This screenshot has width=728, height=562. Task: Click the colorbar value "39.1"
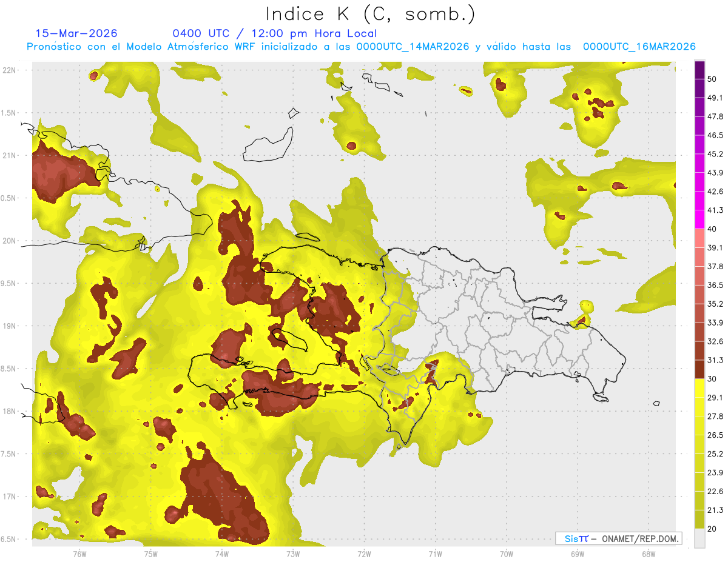715,247
